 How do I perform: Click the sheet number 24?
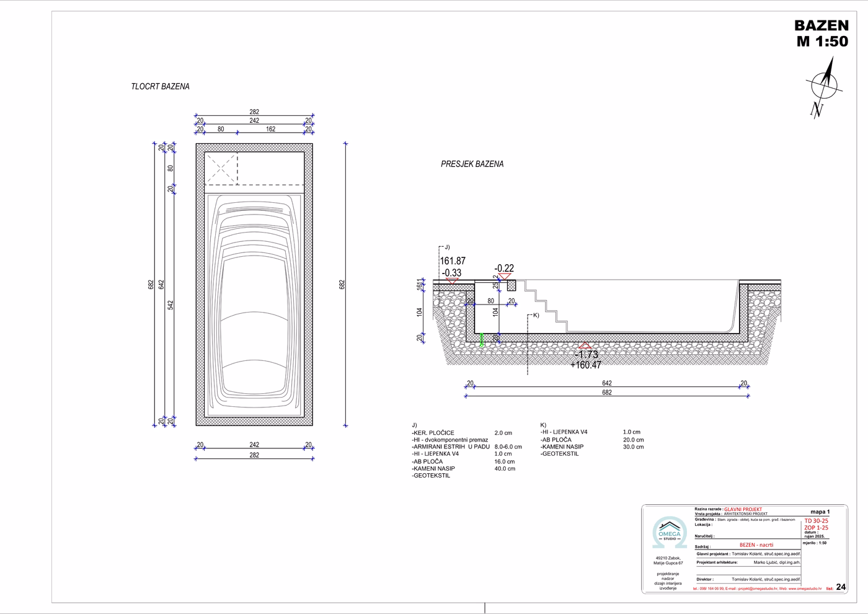click(841, 587)
